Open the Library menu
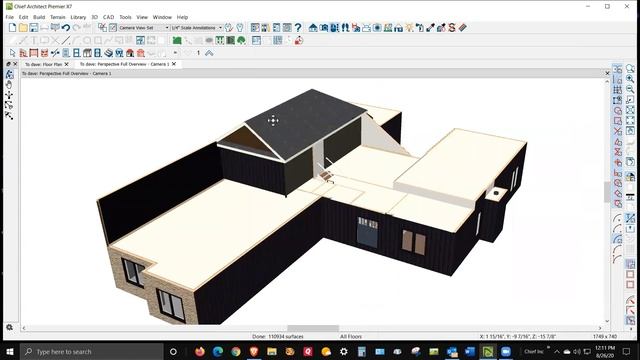 tap(78, 17)
